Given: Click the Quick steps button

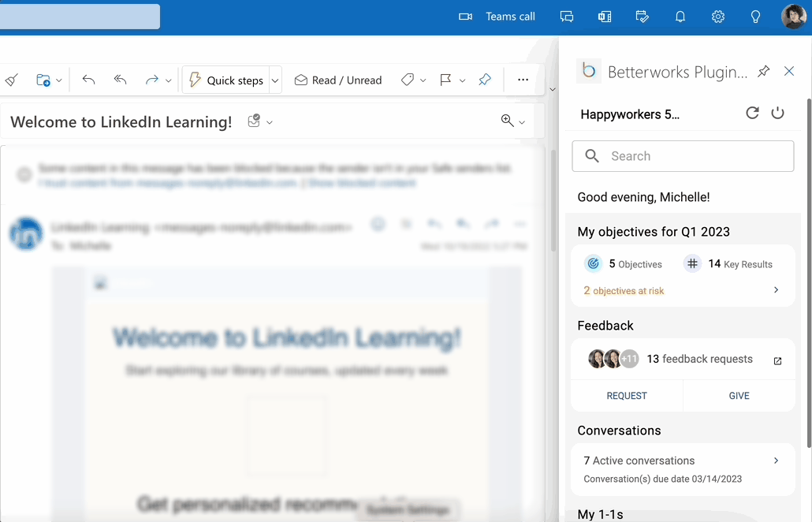Looking at the screenshot, I should pyautogui.click(x=225, y=80).
